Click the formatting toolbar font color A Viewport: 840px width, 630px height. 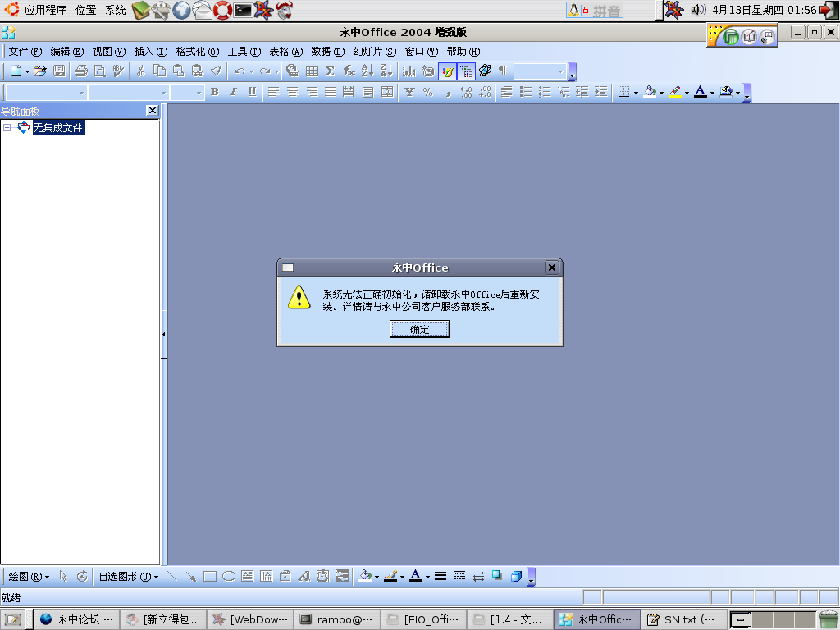pos(701,92)
